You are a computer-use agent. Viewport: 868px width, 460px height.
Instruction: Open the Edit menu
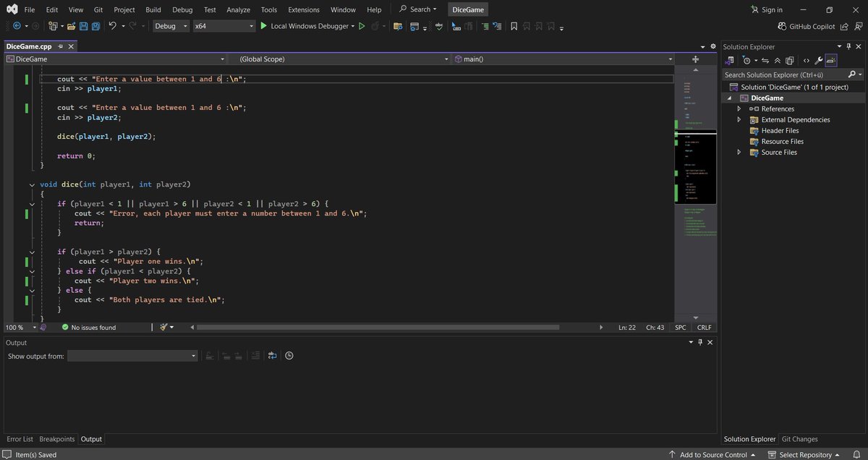52,10
